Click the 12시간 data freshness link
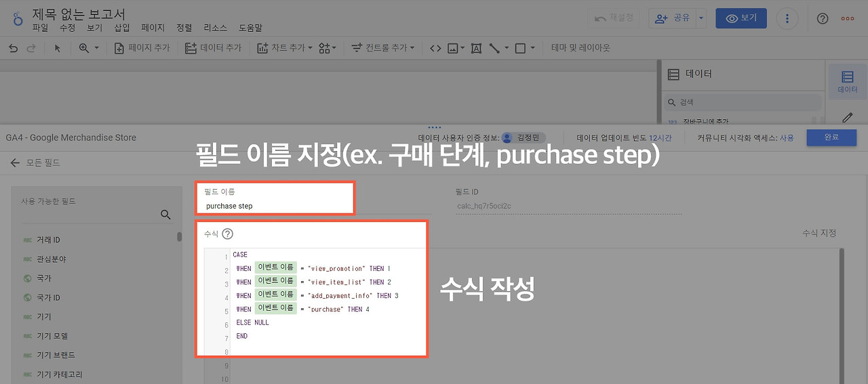 [660, 137]
